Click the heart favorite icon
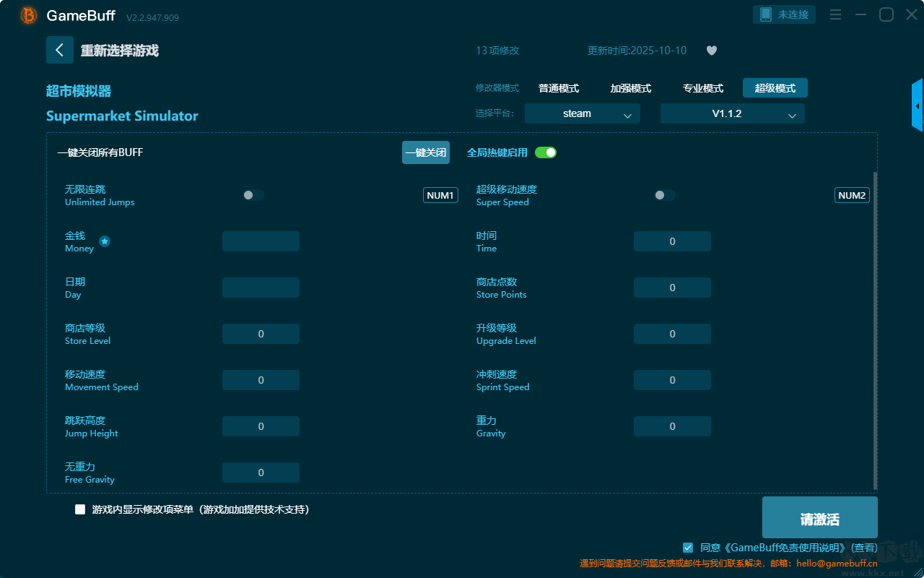The width and height of the screenshot is (924, 578). coord(712,51)
